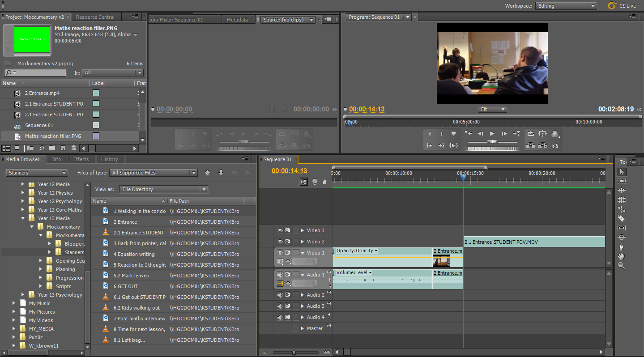Click Set Unnumbered Marker icon in timeline

(x=325, y=182)
